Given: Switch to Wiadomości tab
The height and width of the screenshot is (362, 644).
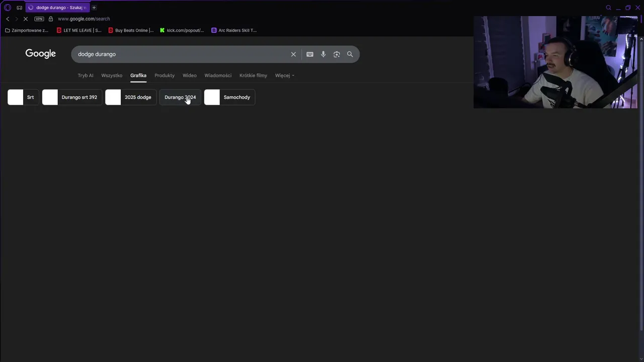Looking at the screenshot, I should point(218,75).
